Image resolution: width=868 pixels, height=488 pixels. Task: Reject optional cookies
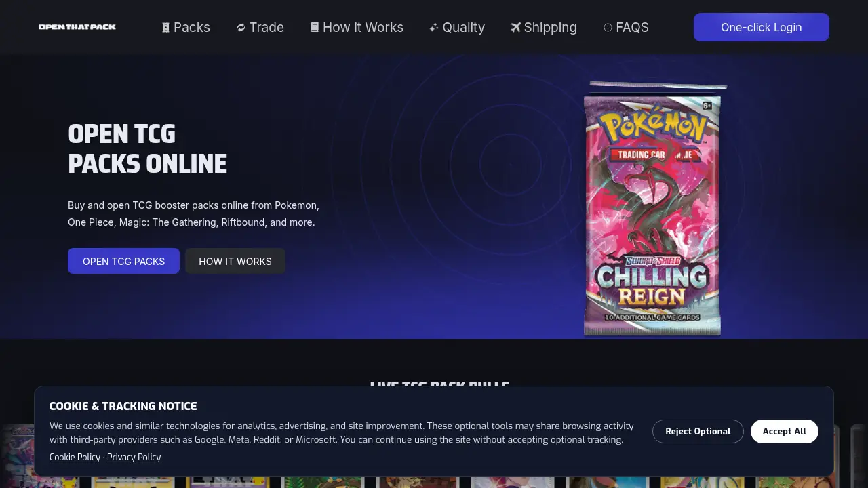coord(698,431)
